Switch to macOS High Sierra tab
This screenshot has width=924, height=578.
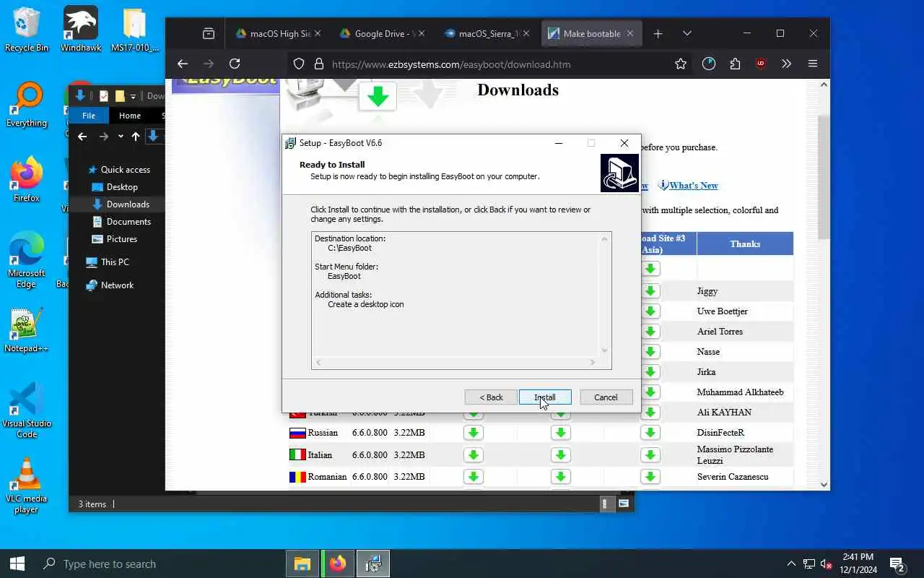(278, 33)
